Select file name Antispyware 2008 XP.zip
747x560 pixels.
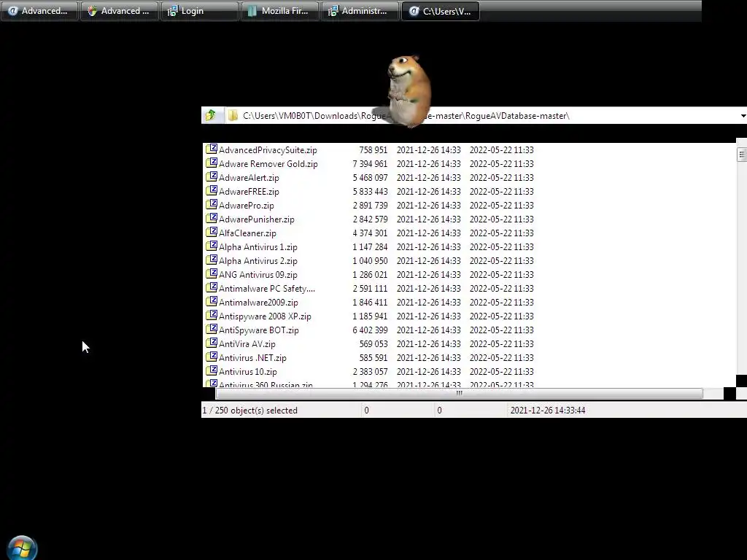coord(265,316)
